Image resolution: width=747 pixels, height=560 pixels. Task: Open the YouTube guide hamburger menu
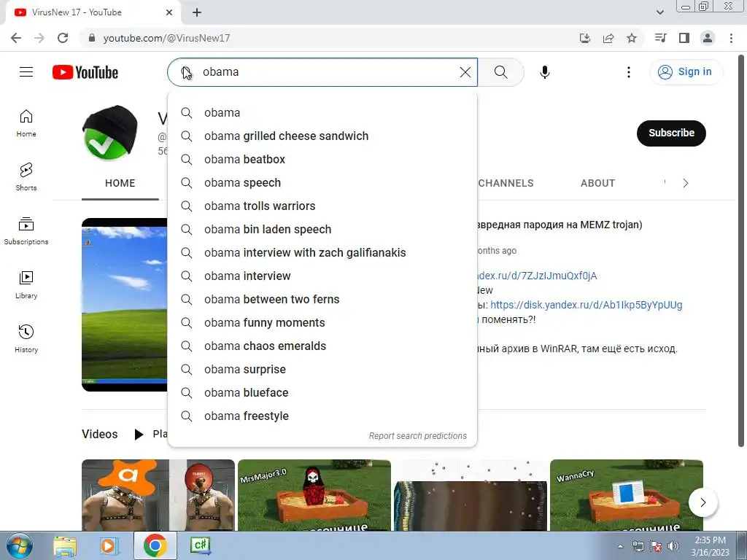(26, 72)
